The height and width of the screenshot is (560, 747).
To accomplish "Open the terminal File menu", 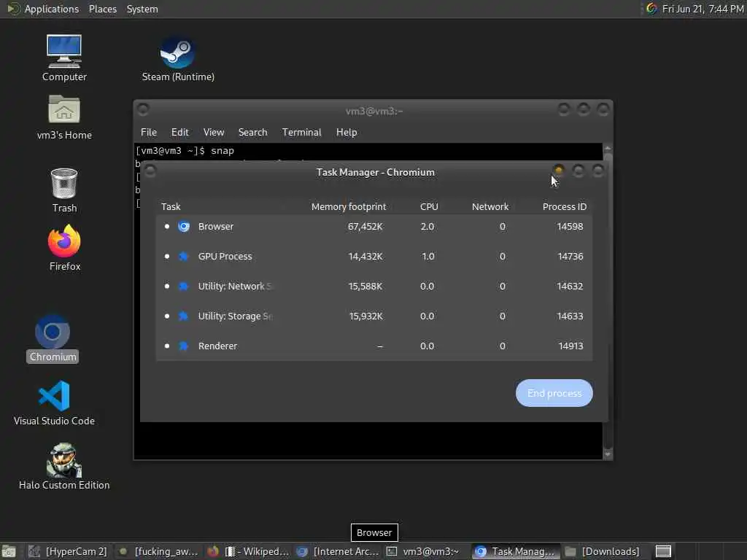I will [149, 133].
